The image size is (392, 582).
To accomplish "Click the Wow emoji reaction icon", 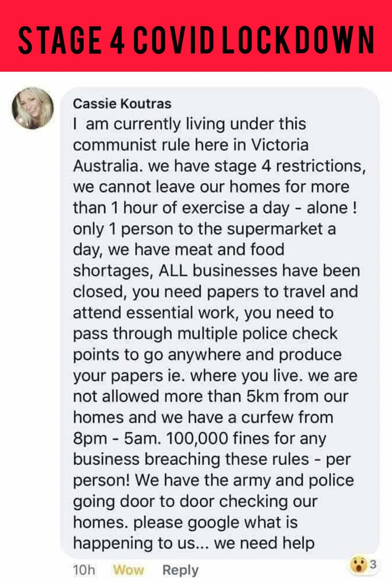I will (359, 564).
